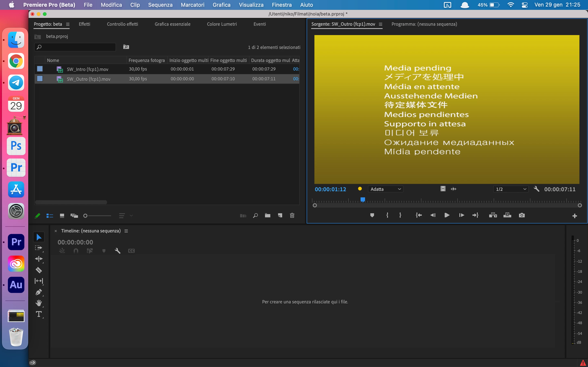The height and width of the screenshot is (367, 588).
Task: Open the Progetto: beta panel menu
Action: coord(68,24)
